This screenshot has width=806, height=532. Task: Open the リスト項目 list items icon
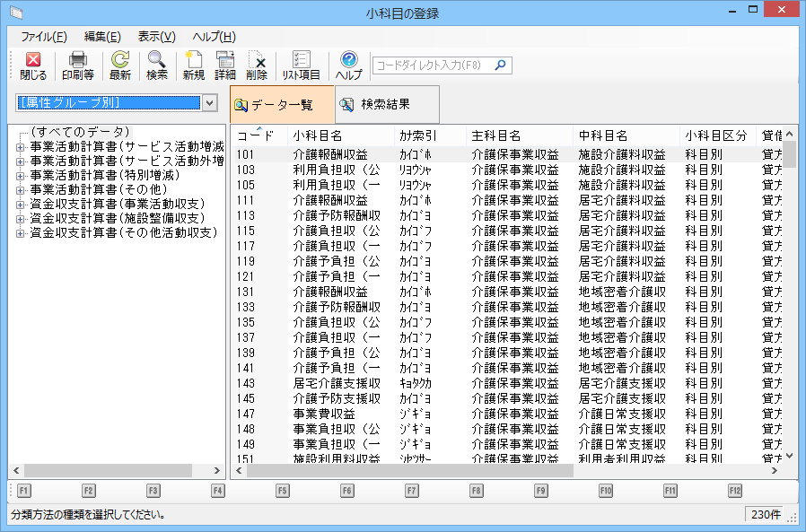coord(301,61)
